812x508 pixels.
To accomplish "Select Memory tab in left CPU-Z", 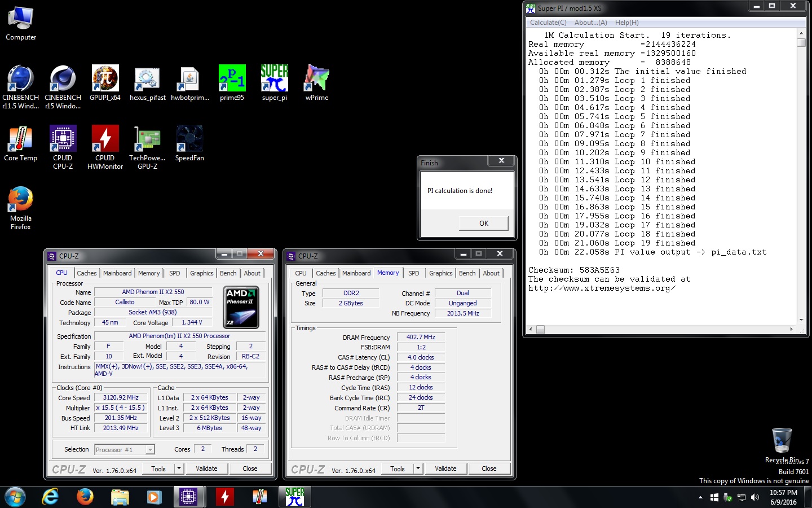I will point(149,273).
